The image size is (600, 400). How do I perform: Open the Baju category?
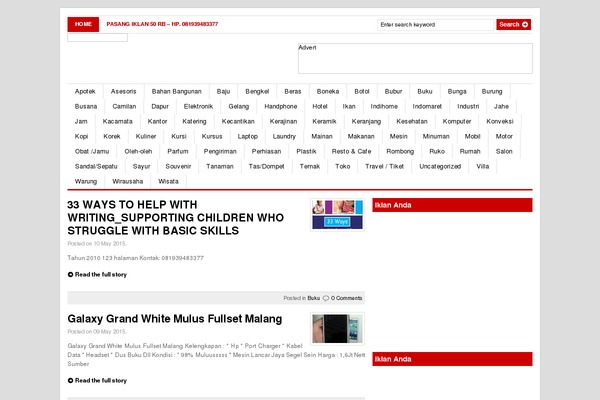(x=223, y=91)
